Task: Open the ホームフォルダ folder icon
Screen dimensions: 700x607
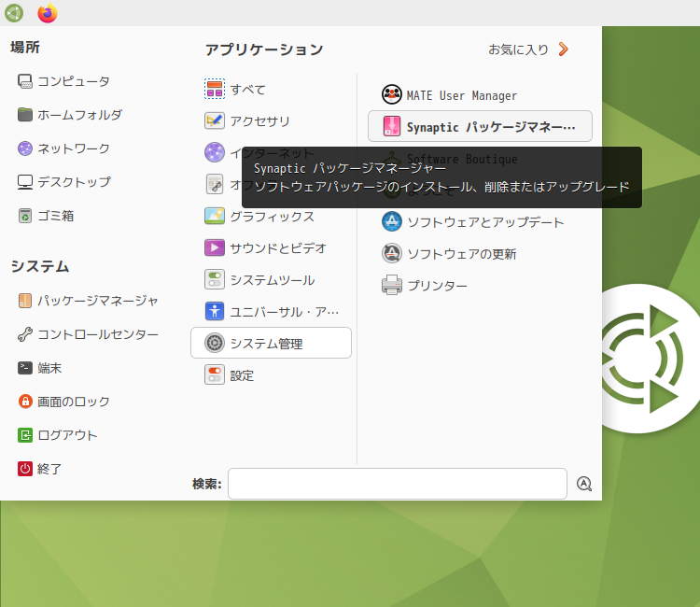Action: pos(25,115)
